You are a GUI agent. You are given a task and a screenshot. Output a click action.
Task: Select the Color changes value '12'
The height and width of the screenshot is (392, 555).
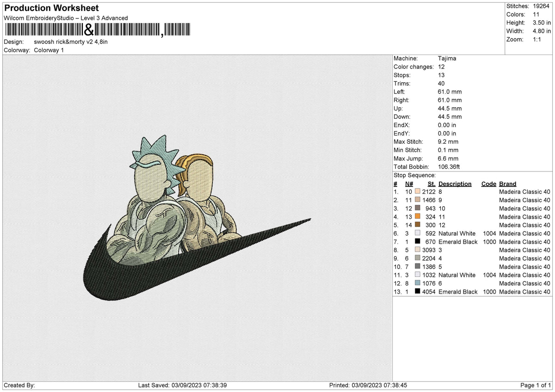coord(442,67)
